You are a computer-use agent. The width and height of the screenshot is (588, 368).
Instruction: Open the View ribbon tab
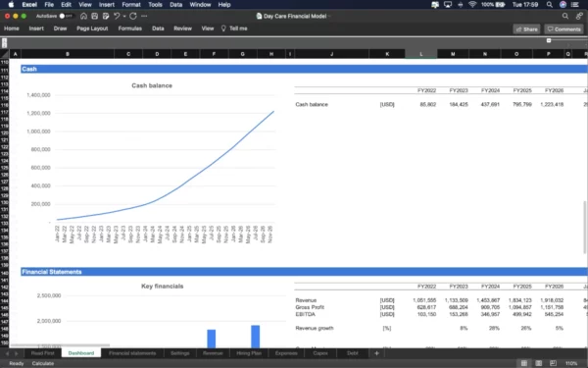point(208,28)
